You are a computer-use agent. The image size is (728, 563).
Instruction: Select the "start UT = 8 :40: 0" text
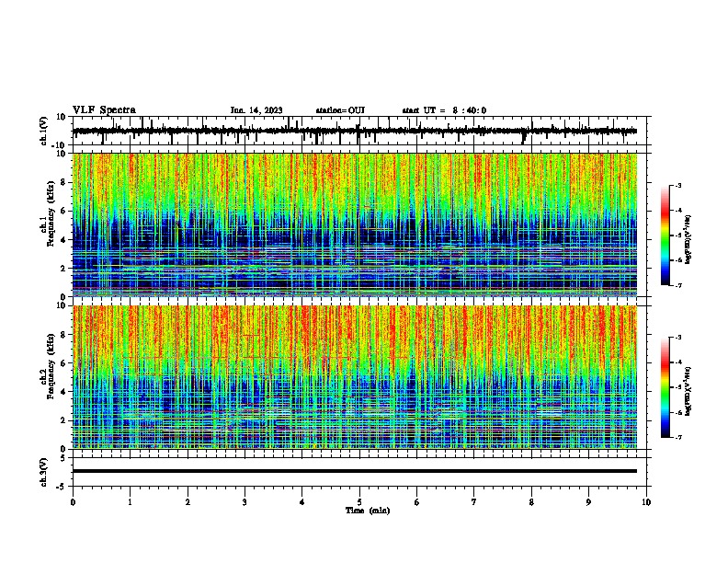tap(444, 110)
